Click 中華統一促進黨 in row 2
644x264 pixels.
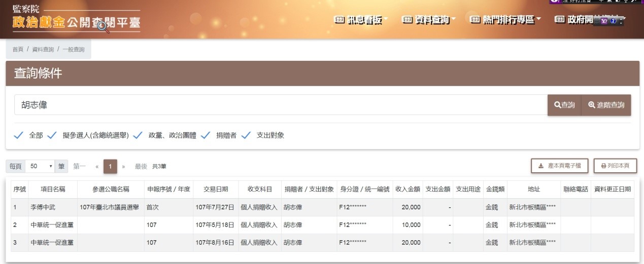(x=52, y=225)
